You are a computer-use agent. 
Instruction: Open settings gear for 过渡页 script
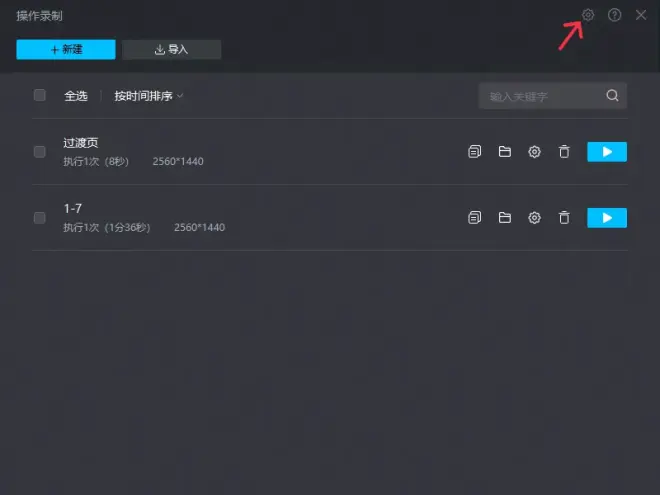(534, 152)
